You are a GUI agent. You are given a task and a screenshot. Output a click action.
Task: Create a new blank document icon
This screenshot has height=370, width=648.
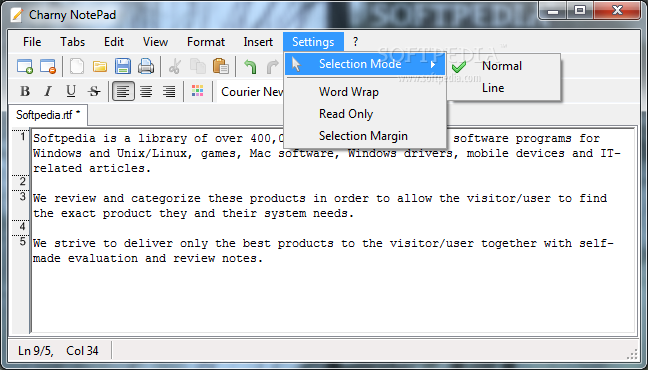point(77,66)
